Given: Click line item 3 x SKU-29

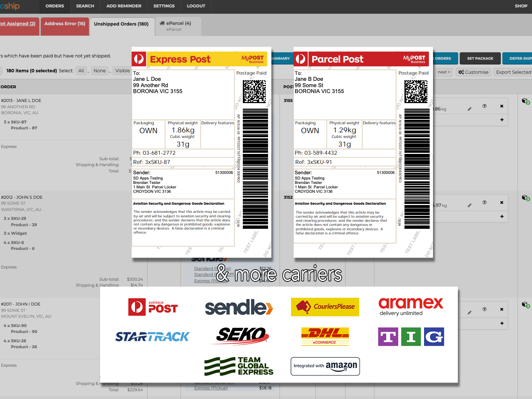Looking at the screenshot, I should click(x=15, y=218).
